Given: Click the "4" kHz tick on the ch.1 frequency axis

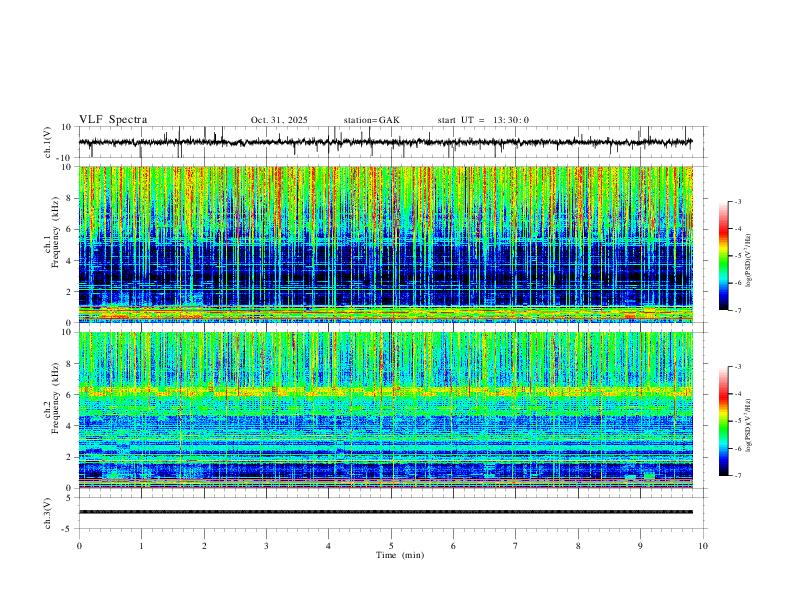Looking at the screenshot, I should (x=70, y=261).
